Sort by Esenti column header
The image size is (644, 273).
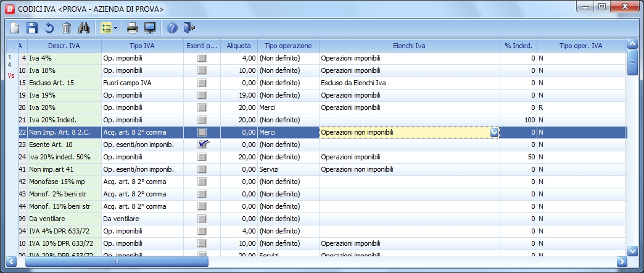pyautogui.click(x=202, y=46)
